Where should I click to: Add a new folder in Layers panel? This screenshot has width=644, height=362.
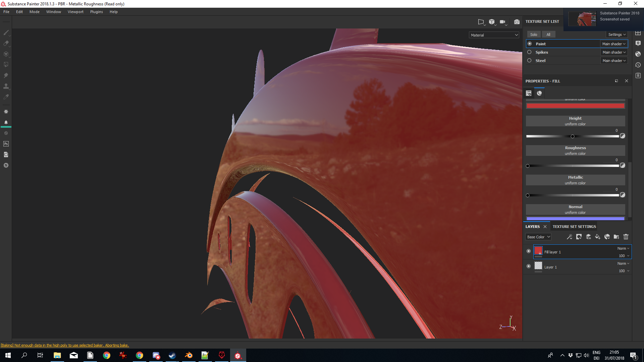point(616,237)
